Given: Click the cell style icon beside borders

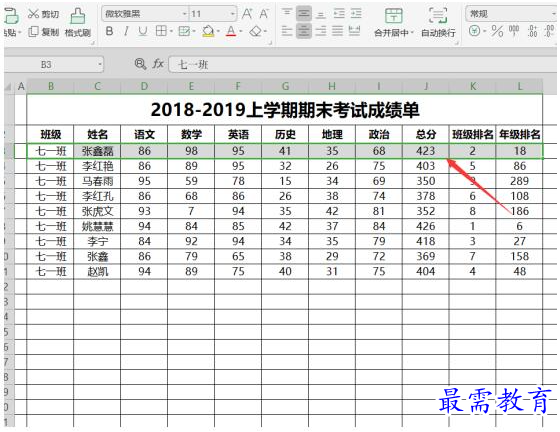Looking at the screenshot, I should coord(184,31).
